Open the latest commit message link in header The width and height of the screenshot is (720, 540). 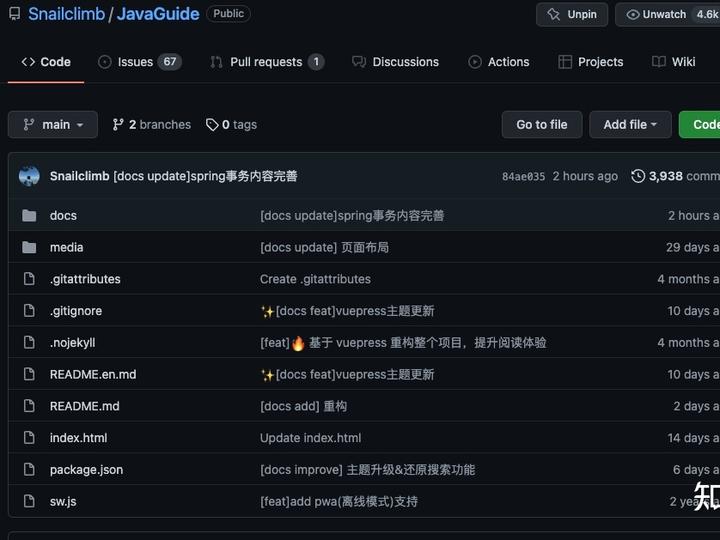point(205,176)
